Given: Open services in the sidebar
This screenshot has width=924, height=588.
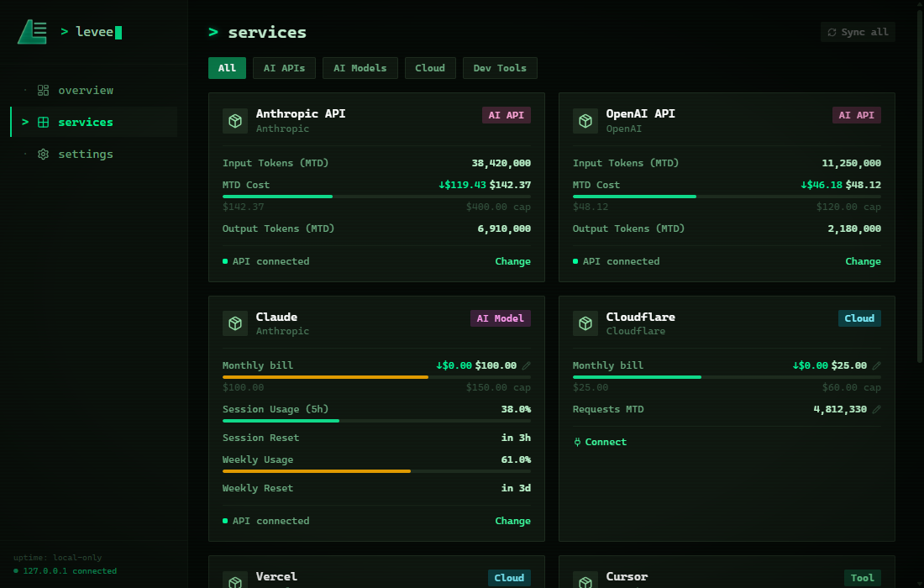Looking at the screenshot, I should 94,122.
